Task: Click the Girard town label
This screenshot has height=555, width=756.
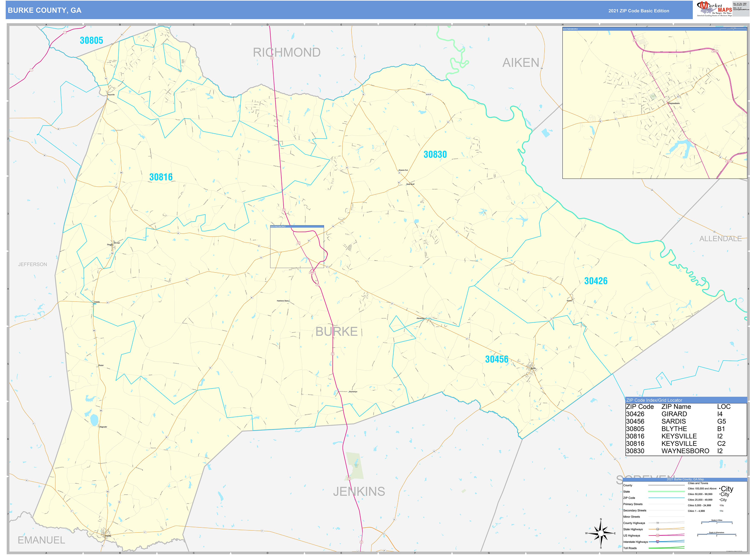Action: [x=569, y=301]
